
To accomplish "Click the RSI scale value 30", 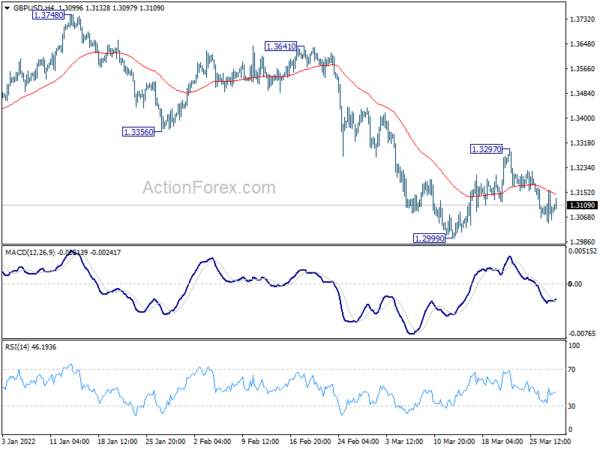I will (x=572, y=406).
